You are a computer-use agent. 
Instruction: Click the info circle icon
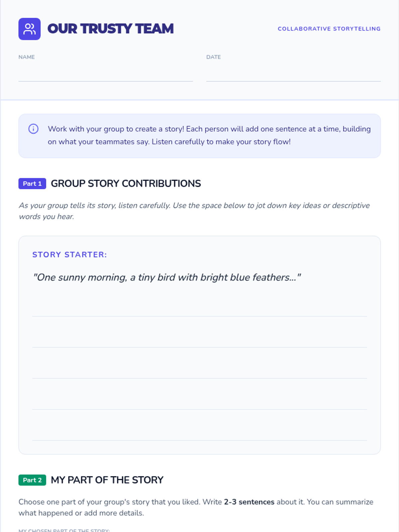tap(33, 129)
